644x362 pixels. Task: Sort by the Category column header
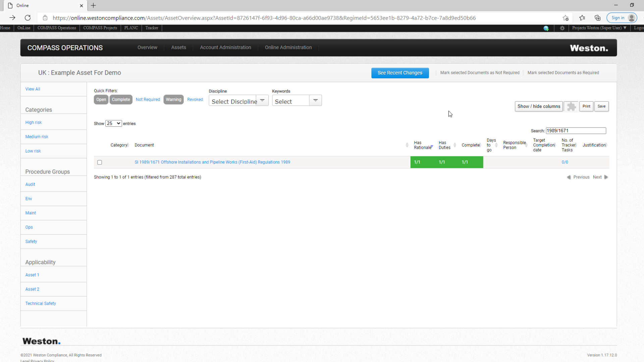pos(119,145)
